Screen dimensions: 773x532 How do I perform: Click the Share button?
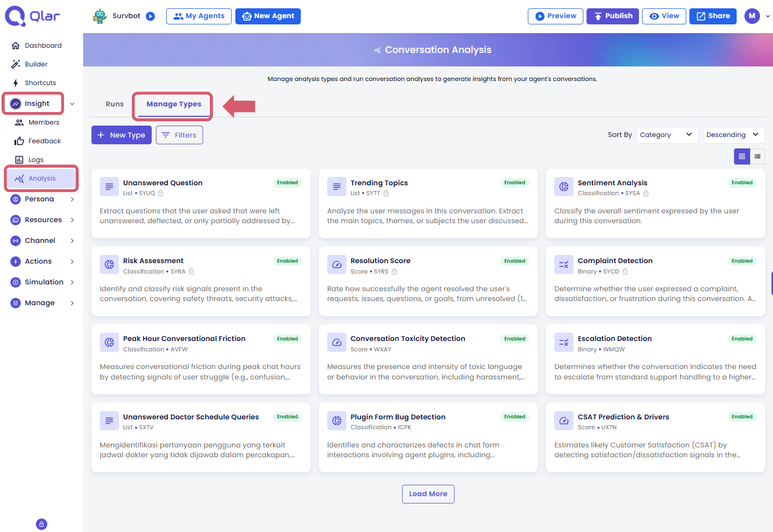coord(713,16)
